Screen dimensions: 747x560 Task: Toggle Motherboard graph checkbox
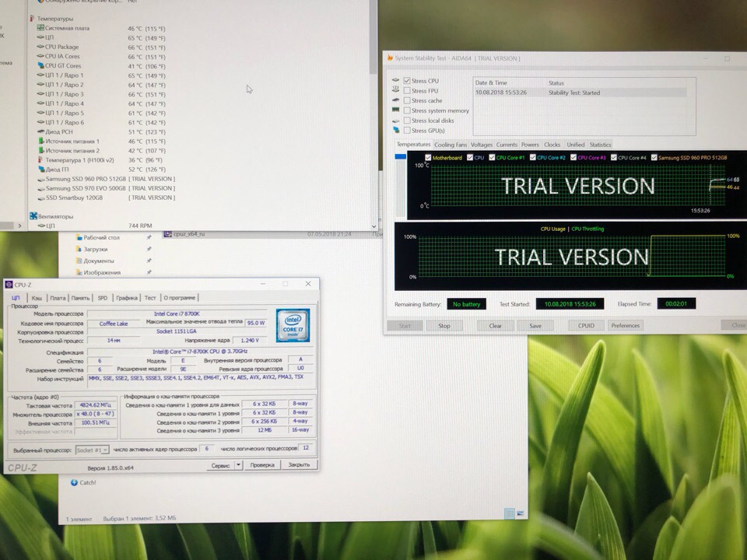[x=428, y=158]
